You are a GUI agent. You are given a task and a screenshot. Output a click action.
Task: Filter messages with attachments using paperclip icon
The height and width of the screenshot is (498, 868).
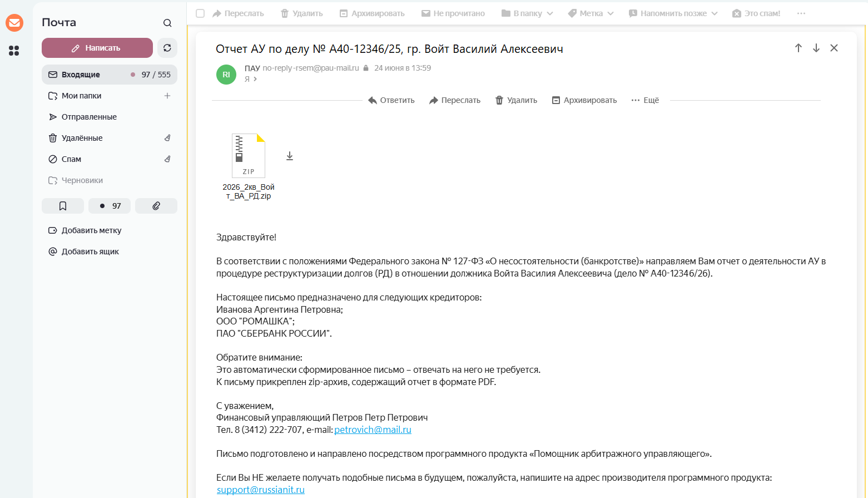156,206
